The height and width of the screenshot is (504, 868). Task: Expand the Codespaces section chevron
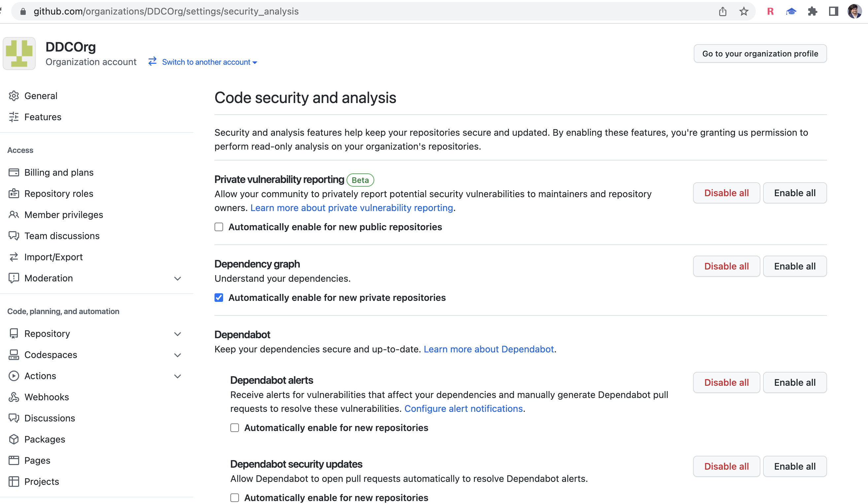coord(177,355)
